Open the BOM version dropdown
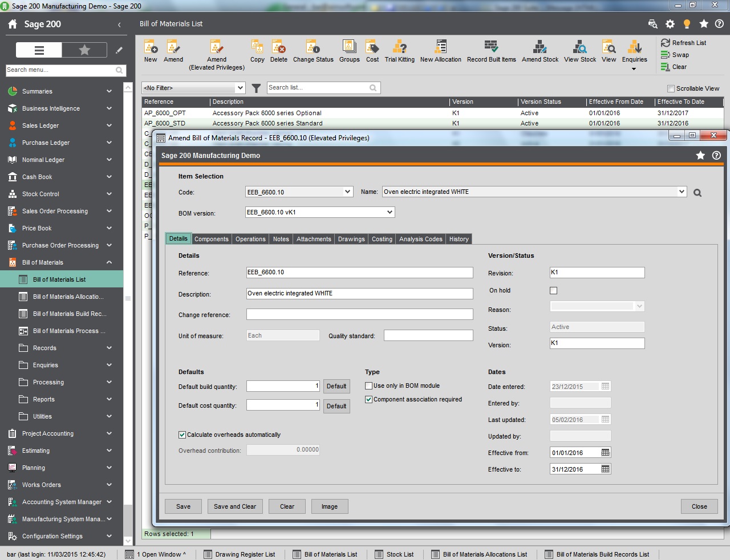This screenshot has height=560, width=730. (x=390, y=212)
